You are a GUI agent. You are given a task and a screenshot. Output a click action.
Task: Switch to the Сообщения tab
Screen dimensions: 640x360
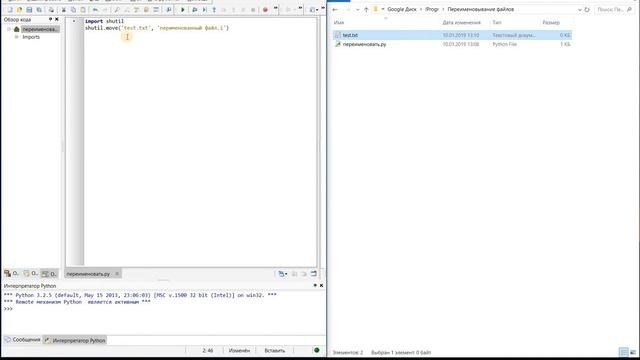(22, 340)
